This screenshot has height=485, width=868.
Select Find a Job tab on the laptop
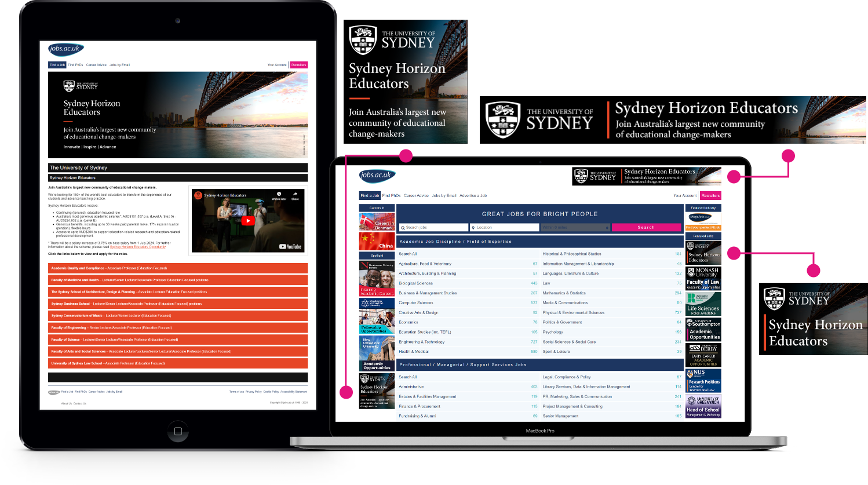pyautogui.click(x=370, y=195)
